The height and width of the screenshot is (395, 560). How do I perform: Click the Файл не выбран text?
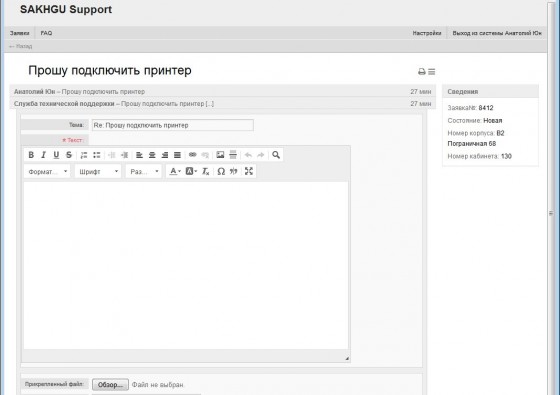(158, 385)
